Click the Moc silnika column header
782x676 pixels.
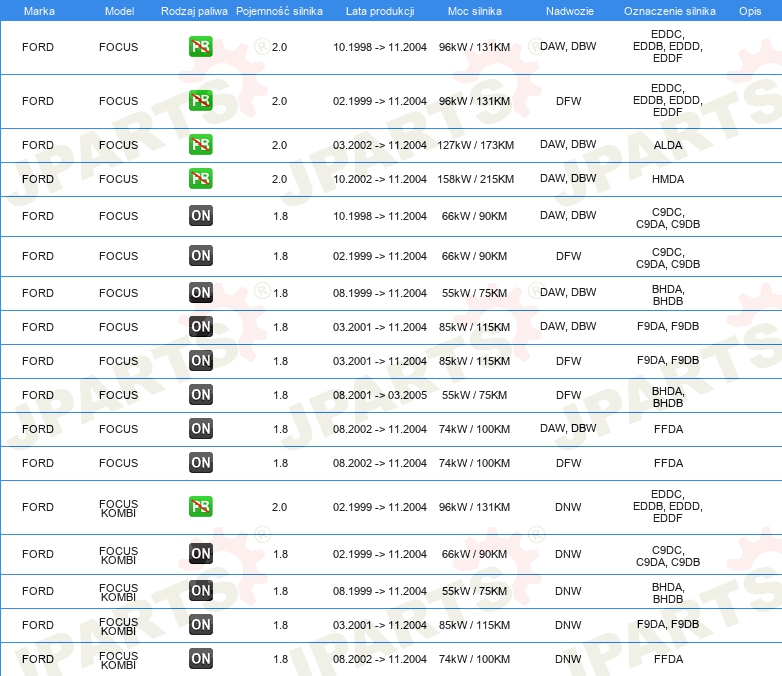tap(475, 11)
